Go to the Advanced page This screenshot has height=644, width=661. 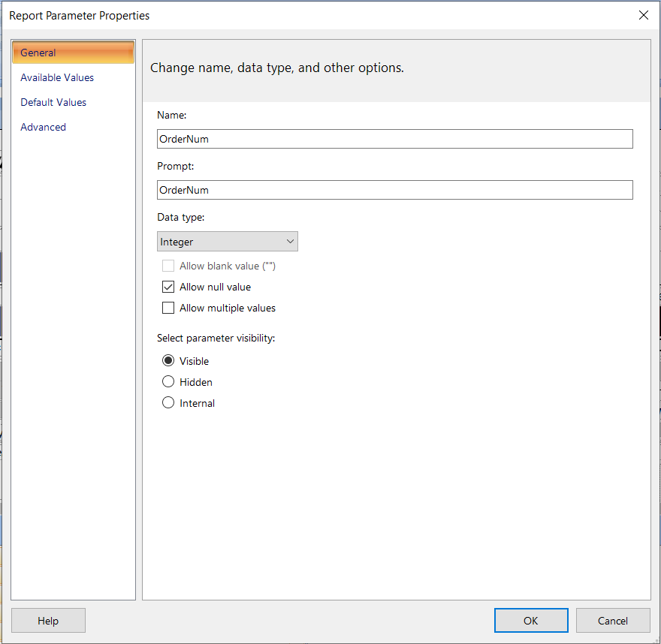tap(44, 127)
